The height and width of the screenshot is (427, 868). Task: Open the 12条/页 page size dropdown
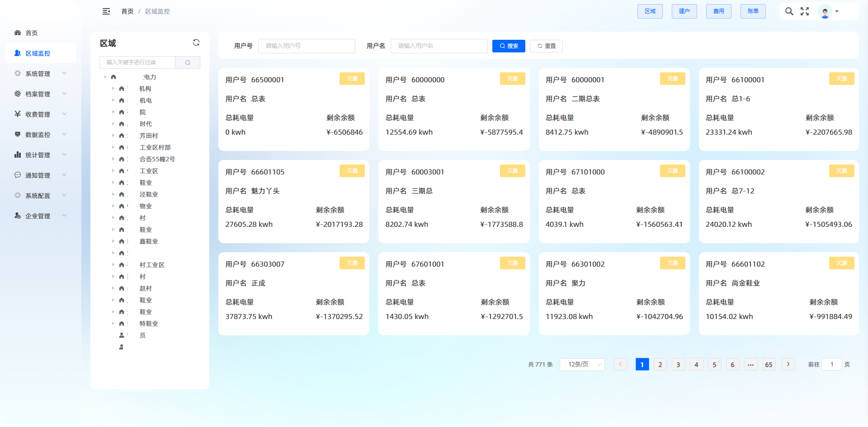(x=582, y=364)
